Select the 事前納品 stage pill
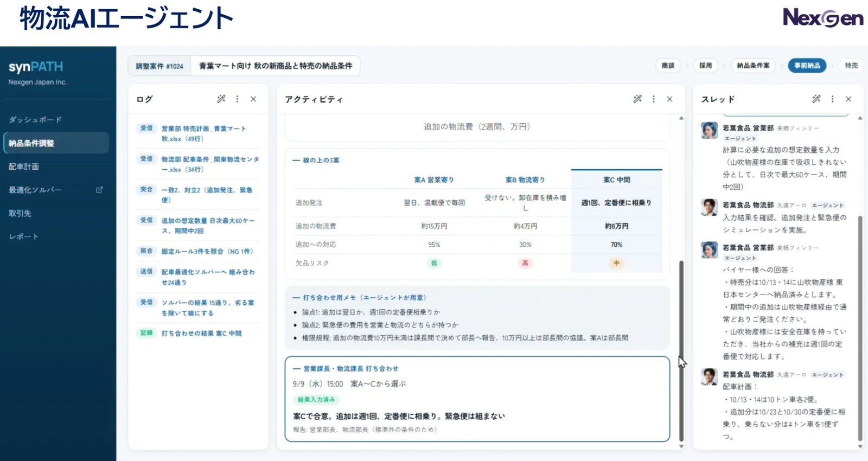Screen dimensions: 868x461 [x=807, y=66]
